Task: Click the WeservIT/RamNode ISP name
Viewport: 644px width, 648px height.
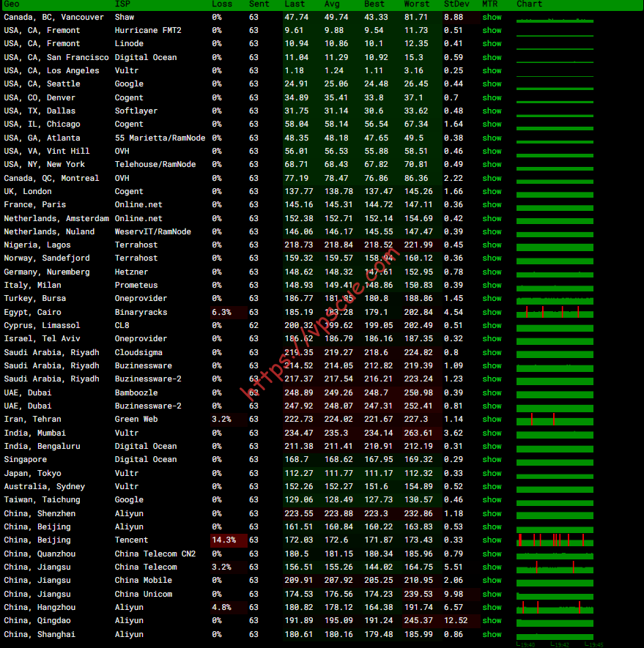Action: point(152,232)
